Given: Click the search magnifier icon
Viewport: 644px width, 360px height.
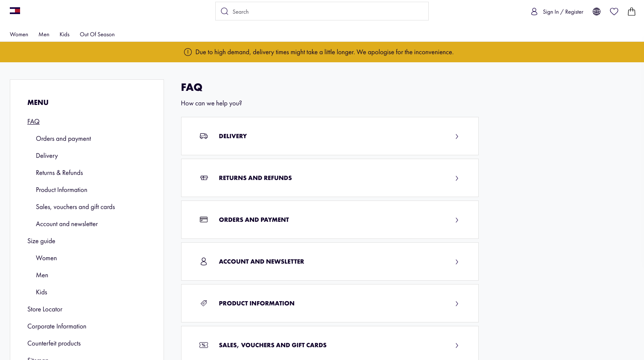Looking at the screenshot, I should tap(225, 11).
